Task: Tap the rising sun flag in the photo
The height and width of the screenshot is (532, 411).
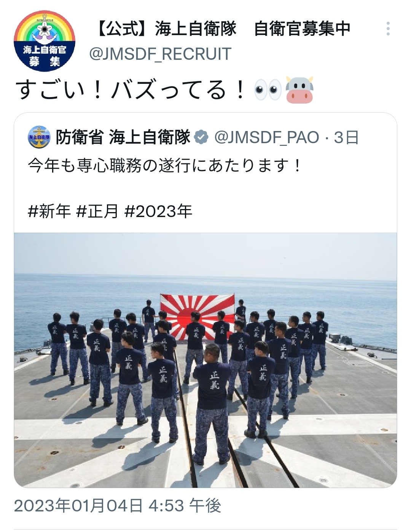Action: pyautogui.click(x=197, y=316)
